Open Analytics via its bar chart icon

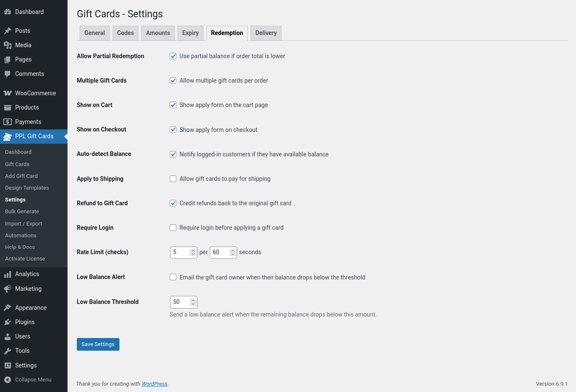[8, 274]
